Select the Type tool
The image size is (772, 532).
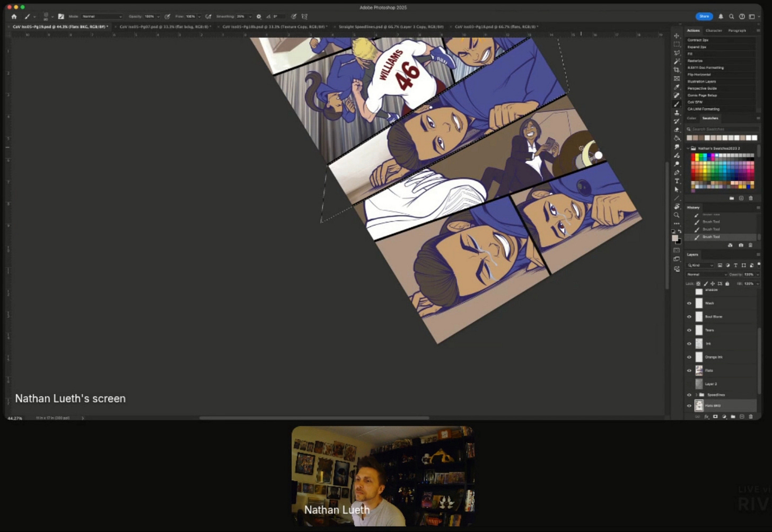coord(677,181)
